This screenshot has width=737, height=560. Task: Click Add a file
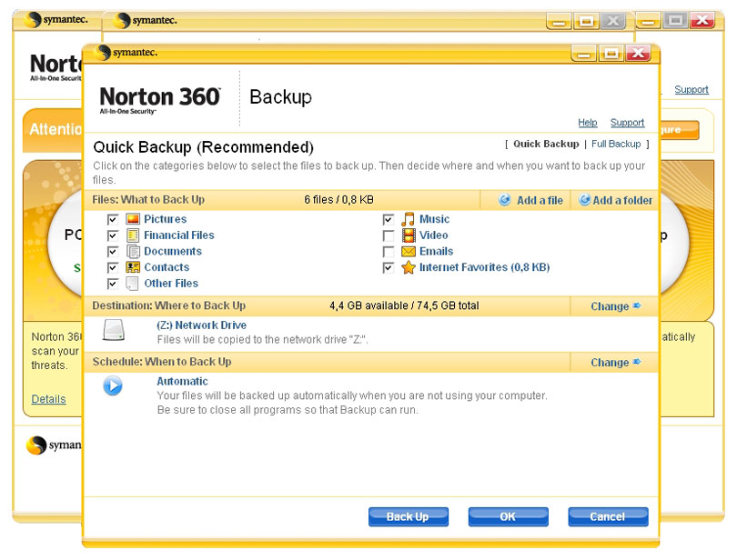click(540, 200)
